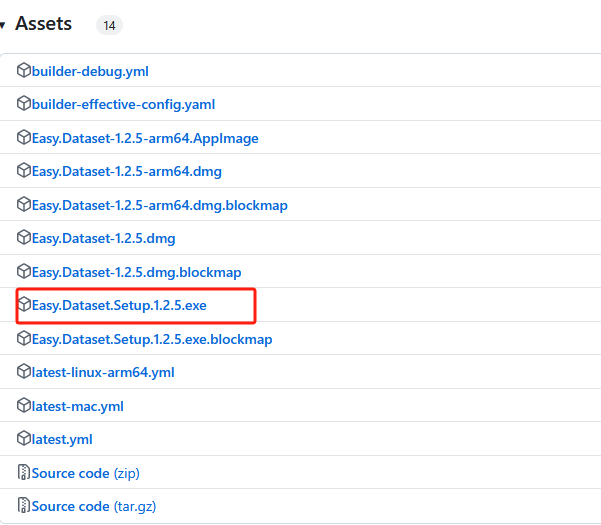The height and width of the screenshot is (525, 601).
Task: Click the package icon beside builder-effective-config.yaml
Action: coord(24,103)
